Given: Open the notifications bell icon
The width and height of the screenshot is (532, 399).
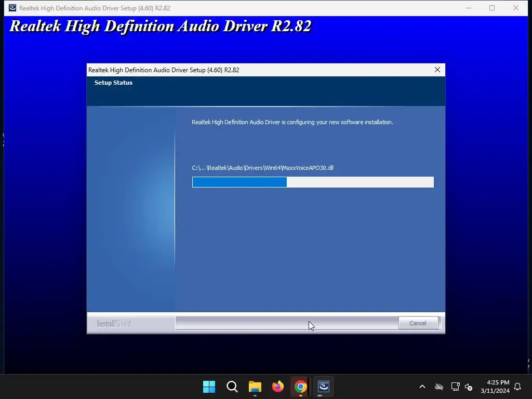Looking at the screenshot, I should tap(517, 387).
